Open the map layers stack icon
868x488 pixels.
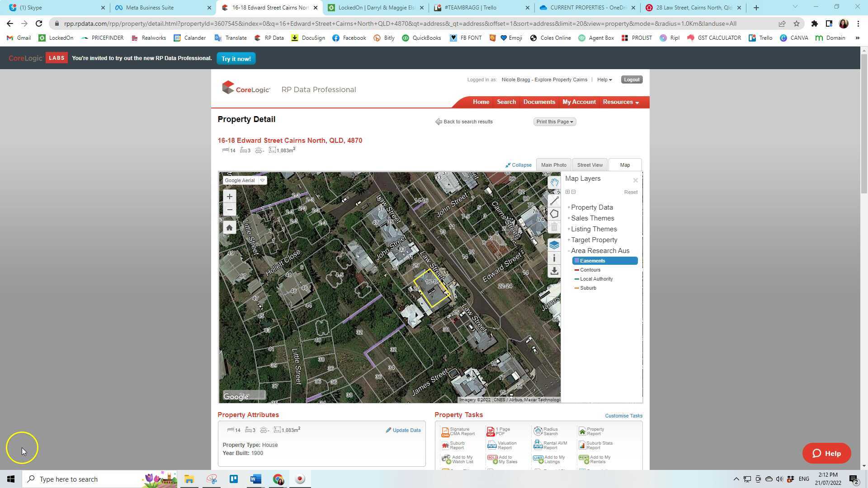pyautogui.click(x=554, y=244)
